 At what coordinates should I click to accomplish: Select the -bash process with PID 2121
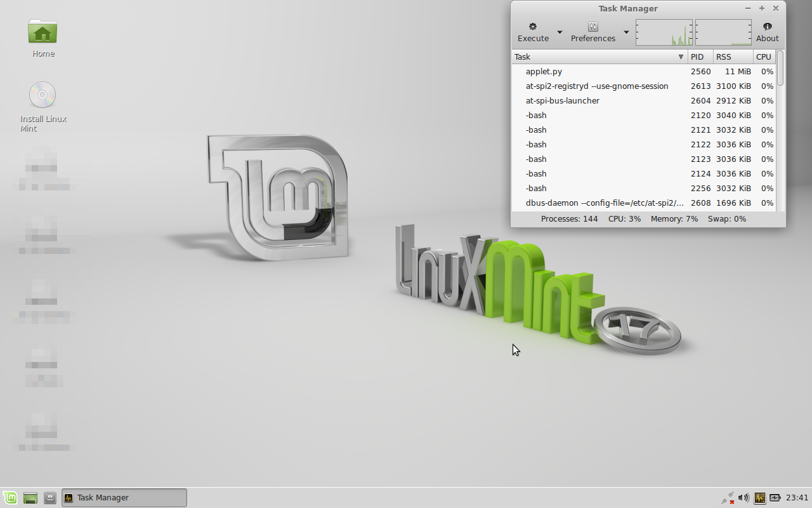click(644, 130)
